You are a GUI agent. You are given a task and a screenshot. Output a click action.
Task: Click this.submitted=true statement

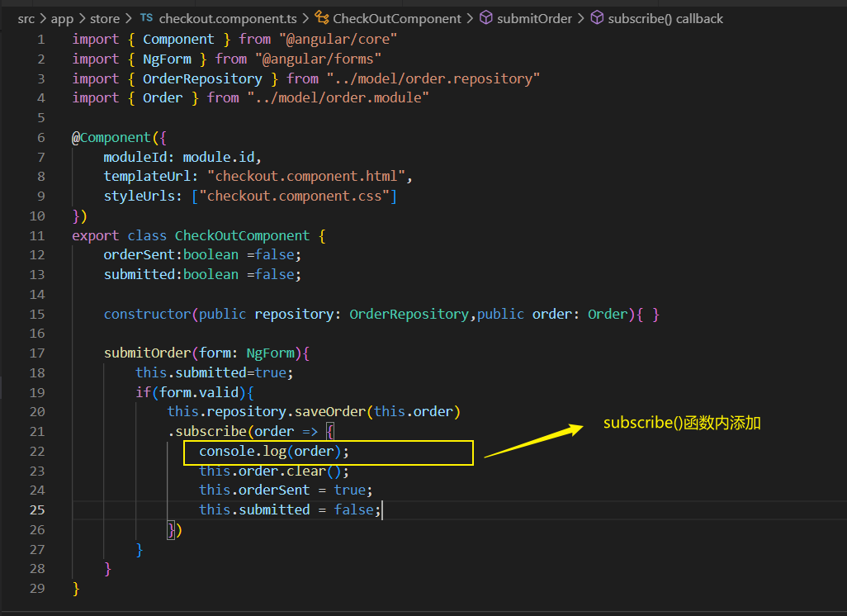pos(215,373)
